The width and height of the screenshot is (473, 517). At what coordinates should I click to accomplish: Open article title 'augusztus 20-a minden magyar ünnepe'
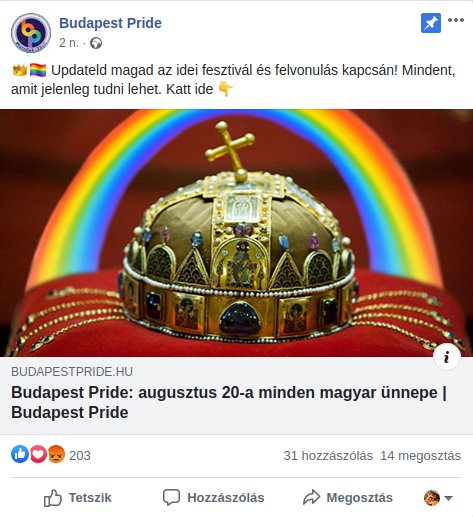[229, 402]
